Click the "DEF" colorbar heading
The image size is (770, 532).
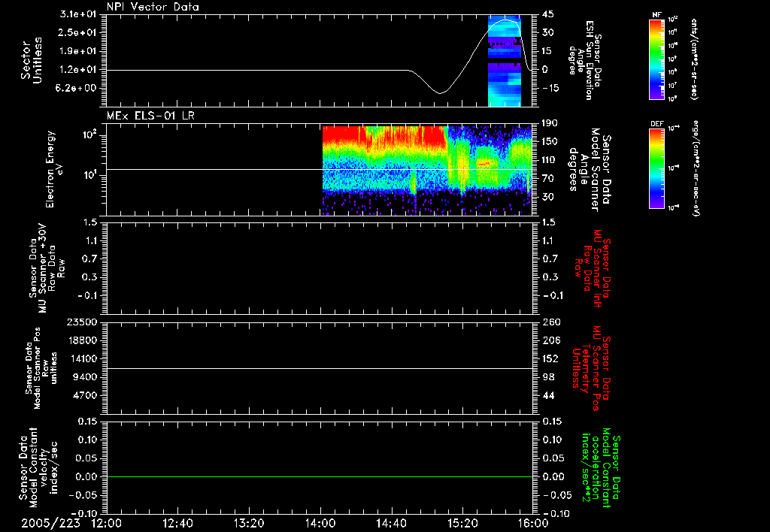(657, 124)
